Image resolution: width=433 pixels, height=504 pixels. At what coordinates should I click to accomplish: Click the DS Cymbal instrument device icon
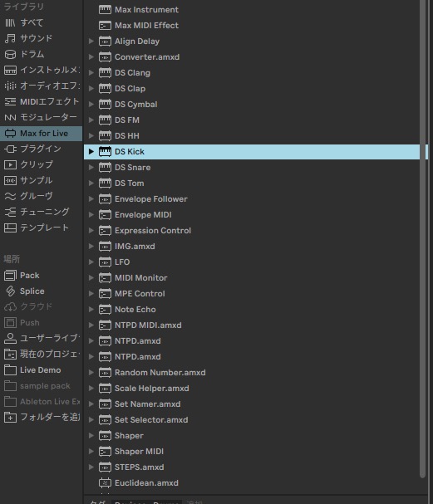click(105, 104)
